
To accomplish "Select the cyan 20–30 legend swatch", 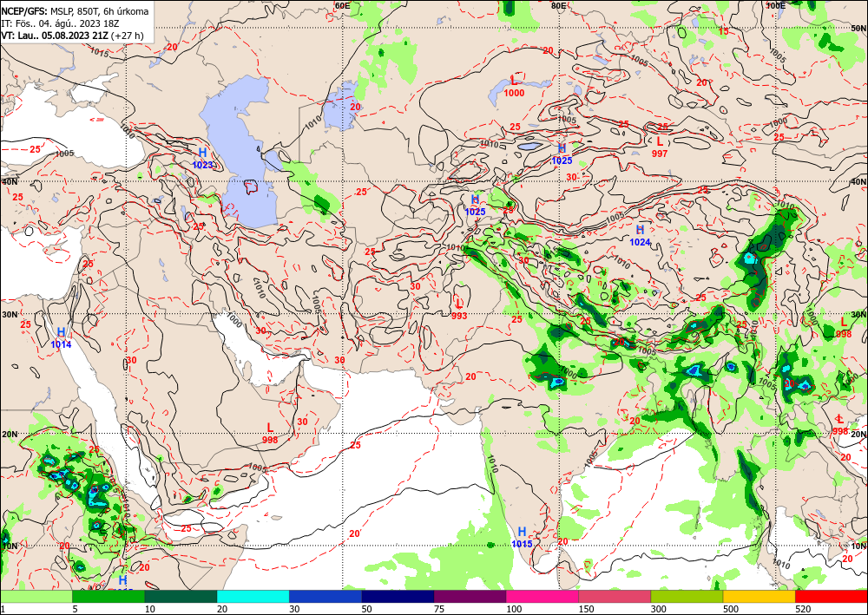I will click(253, 596).
